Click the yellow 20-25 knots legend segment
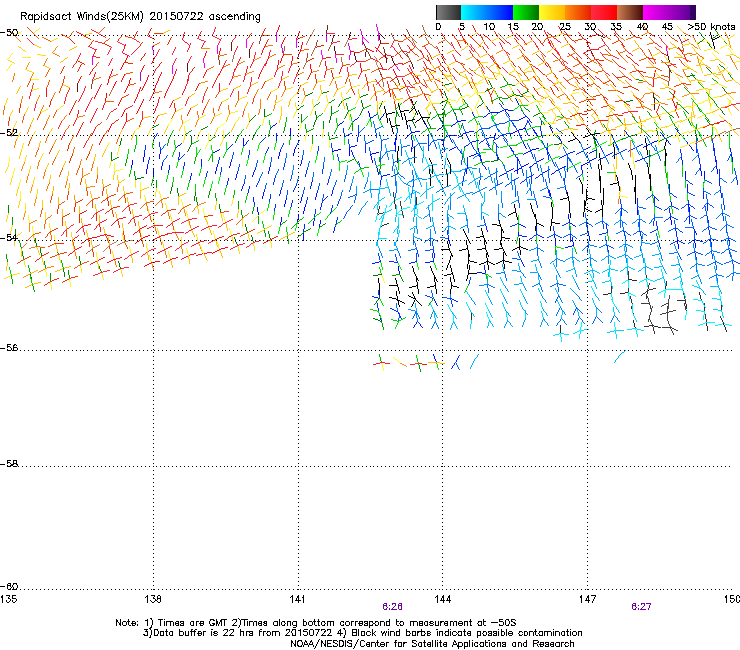Screen dimensions: 740x650 pos(552,12)
